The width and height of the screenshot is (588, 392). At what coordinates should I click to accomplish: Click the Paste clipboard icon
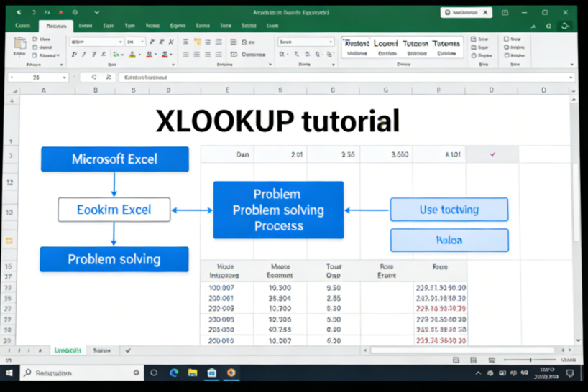[x=20, y=43]
